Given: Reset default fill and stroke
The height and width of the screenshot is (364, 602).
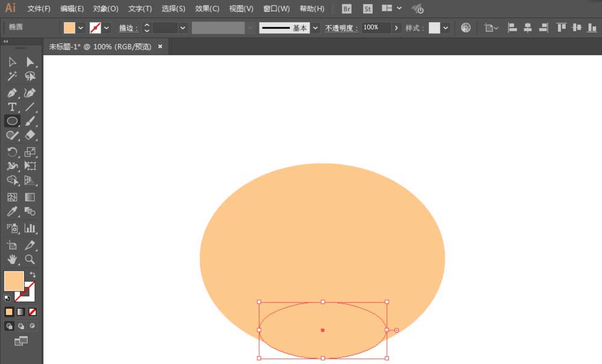Looking at the screenshot, I should tap(7, 298).
